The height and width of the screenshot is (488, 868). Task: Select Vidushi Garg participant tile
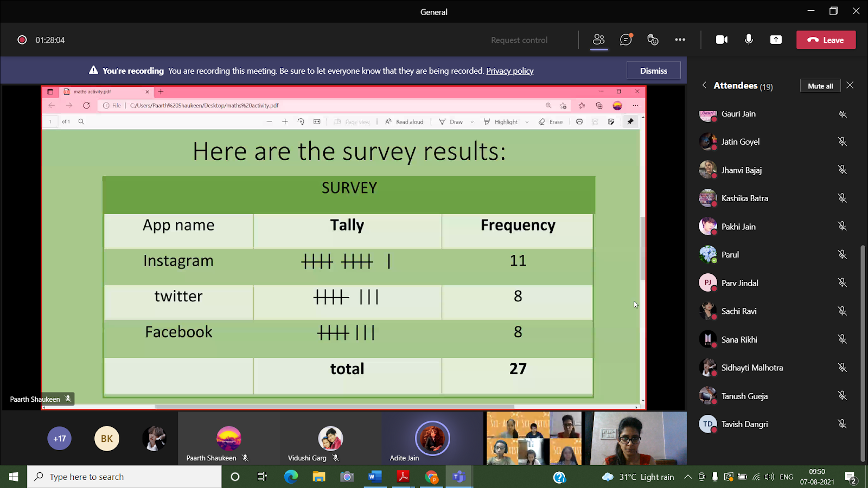point(331,438)
